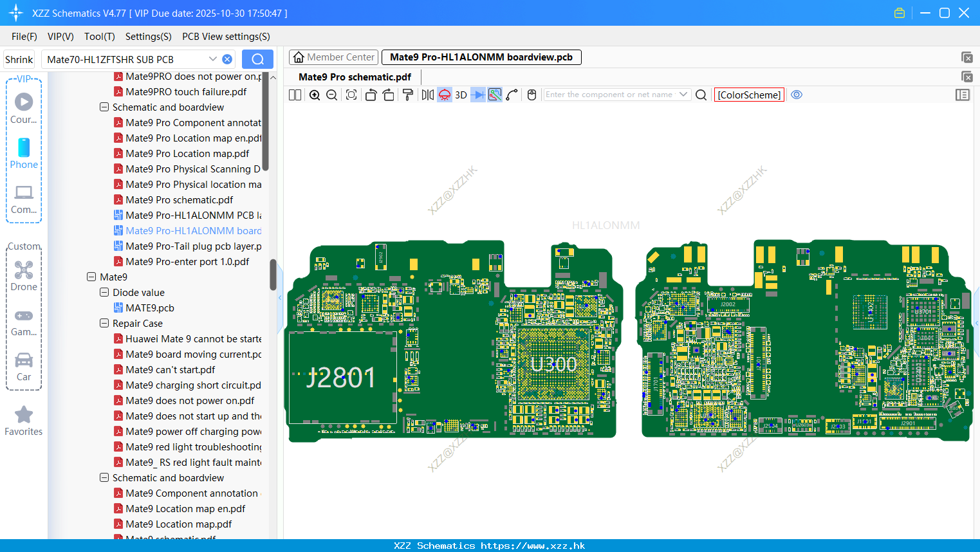Mirror flip the board view
The width and height of the screenshot is (980, 552).
[x=428, y=95]
